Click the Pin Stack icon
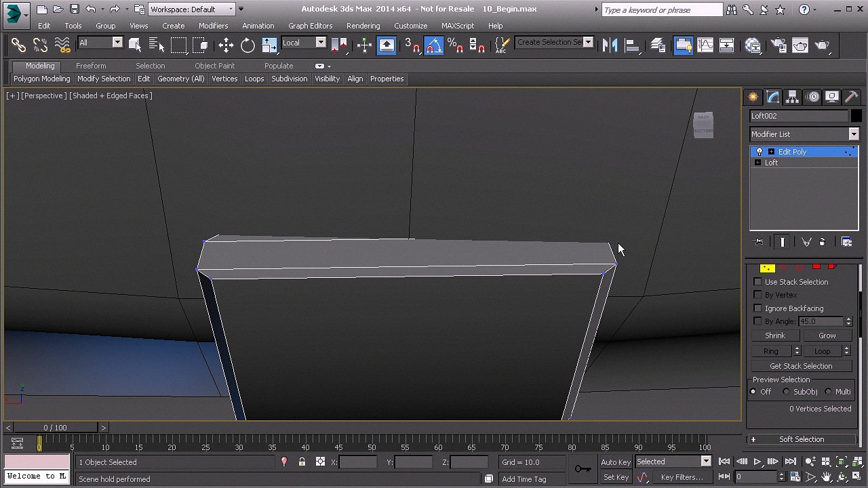This screenshot has width=868, height=488. click(x=759, y=242)
